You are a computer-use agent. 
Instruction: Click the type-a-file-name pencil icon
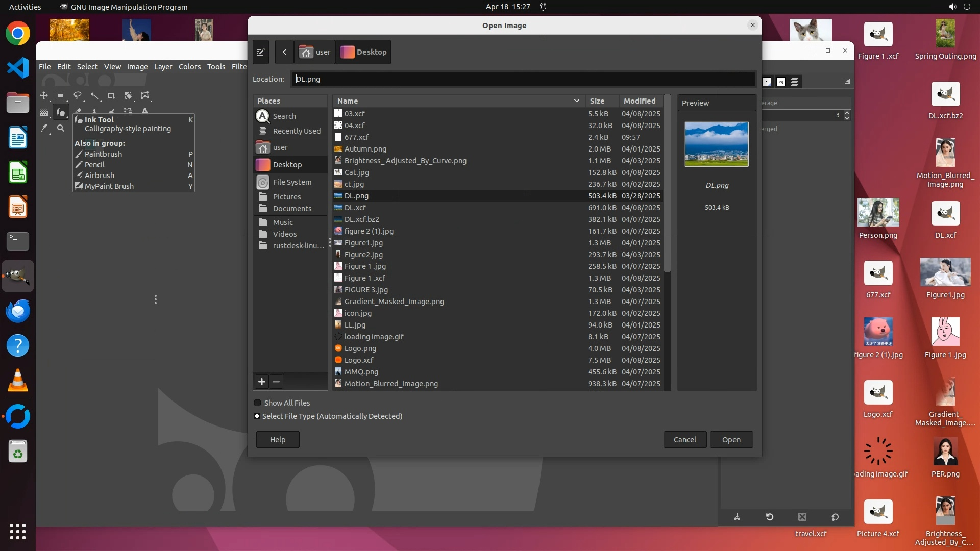[260, 52]
